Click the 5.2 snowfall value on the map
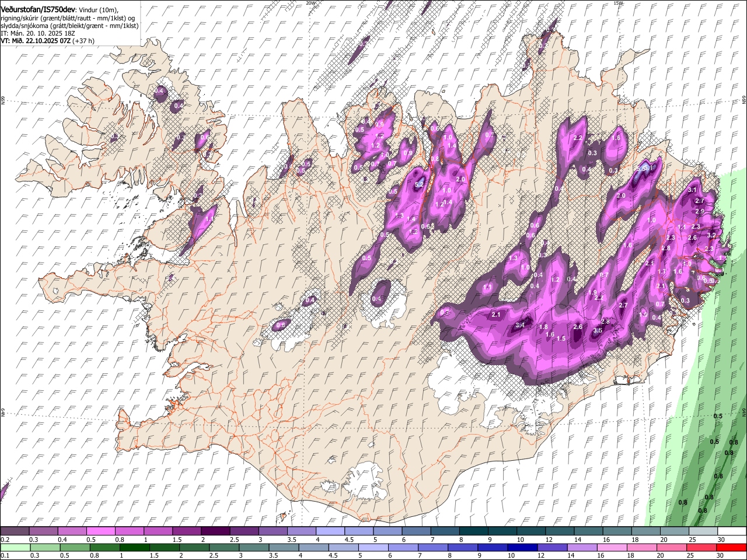 point(418,184)
